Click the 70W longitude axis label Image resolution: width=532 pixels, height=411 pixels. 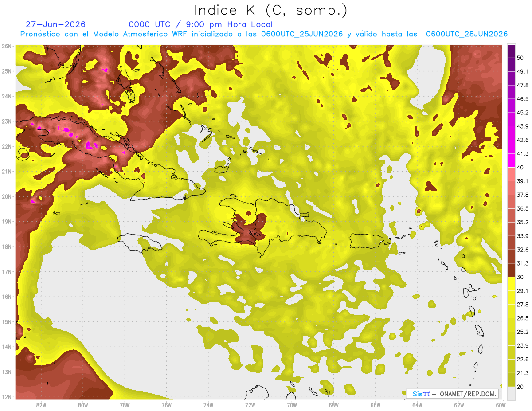[292, 404]
